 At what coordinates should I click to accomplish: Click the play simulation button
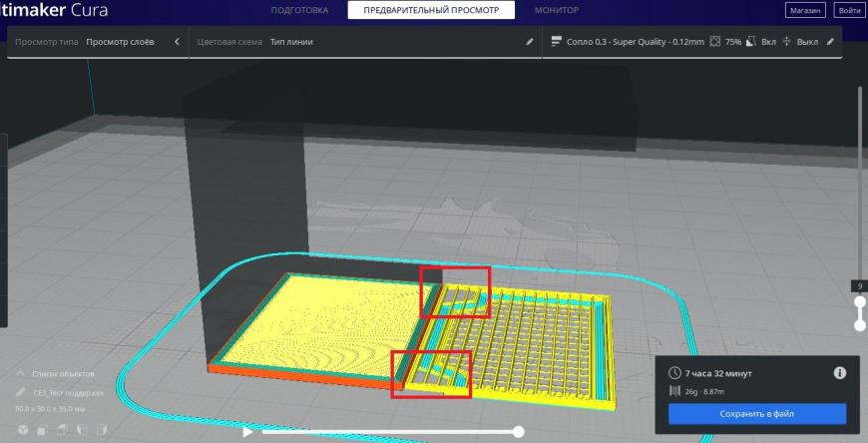(247, 431)
